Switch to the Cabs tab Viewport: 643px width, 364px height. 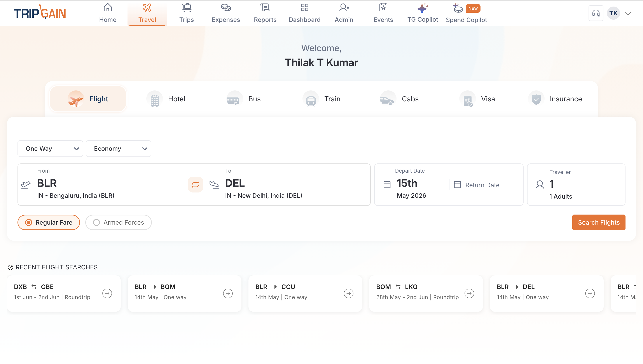399,99
